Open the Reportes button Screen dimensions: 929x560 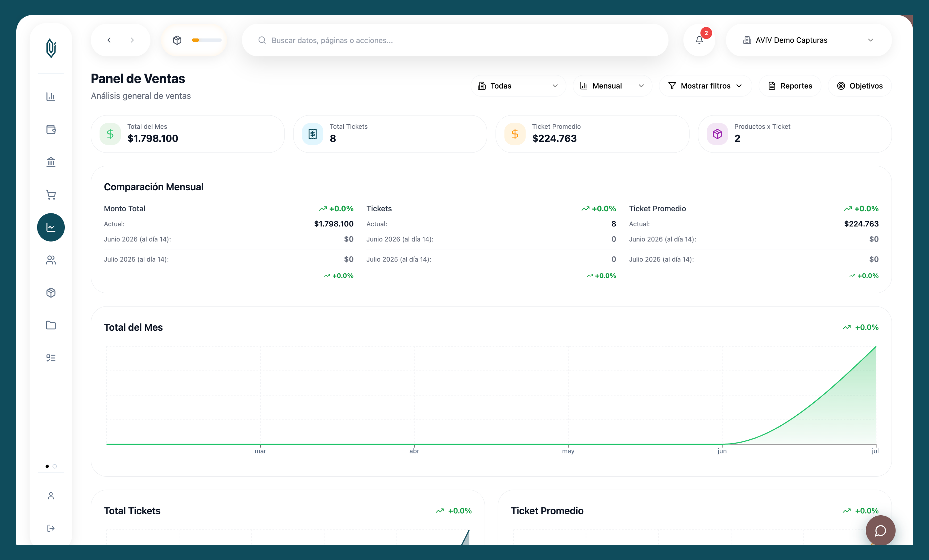click(790, 86)
